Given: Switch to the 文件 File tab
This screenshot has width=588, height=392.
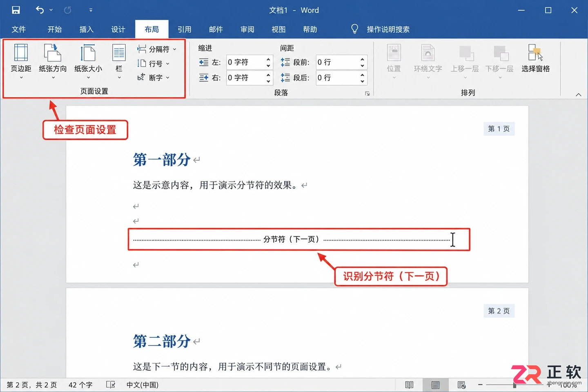Looking at the screenshot, I should [19, 29].
